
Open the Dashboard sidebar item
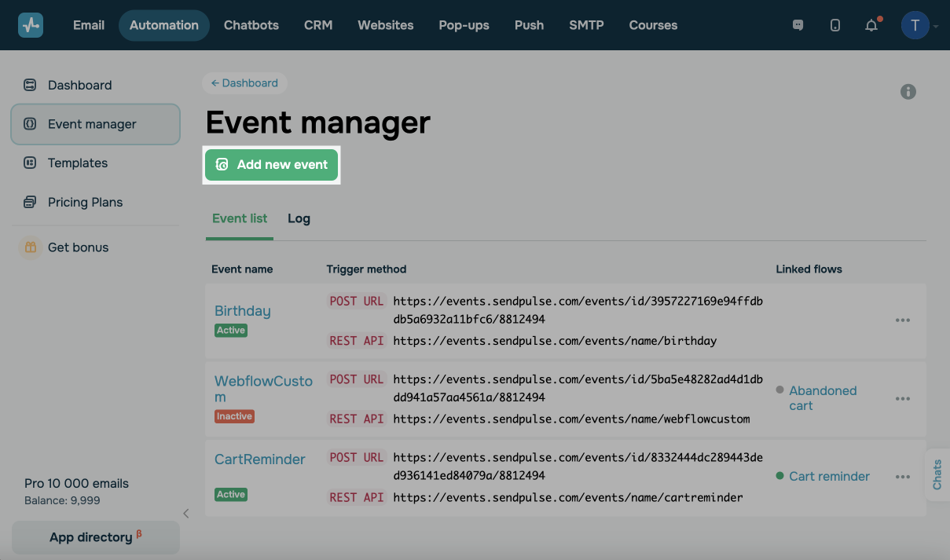pyautogui.click(x=79, y=85)
